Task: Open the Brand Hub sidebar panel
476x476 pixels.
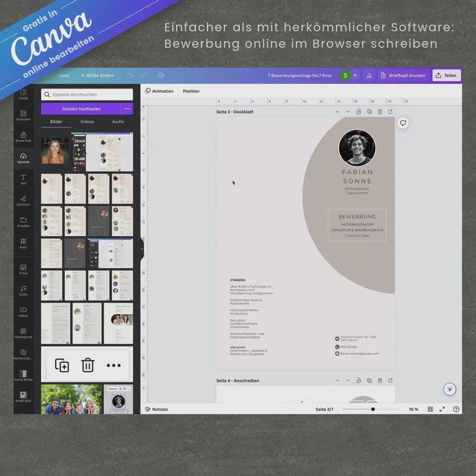Action: pyautogui.click(x=23, y=137)
